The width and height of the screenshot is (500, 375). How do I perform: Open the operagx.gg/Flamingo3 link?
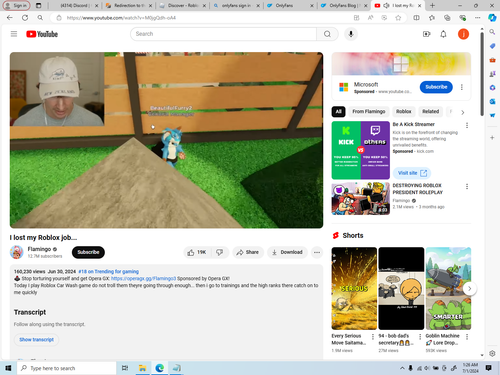(143, 279)
